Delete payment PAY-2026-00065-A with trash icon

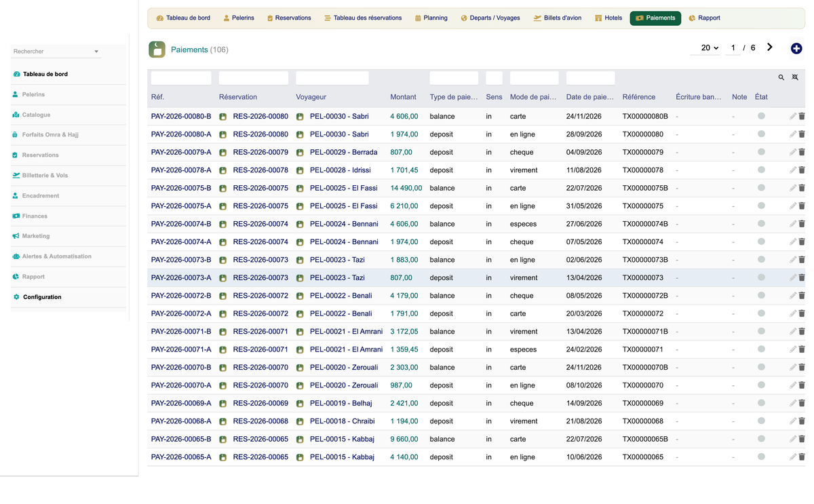pyautogui.click(x=802, y=457)
